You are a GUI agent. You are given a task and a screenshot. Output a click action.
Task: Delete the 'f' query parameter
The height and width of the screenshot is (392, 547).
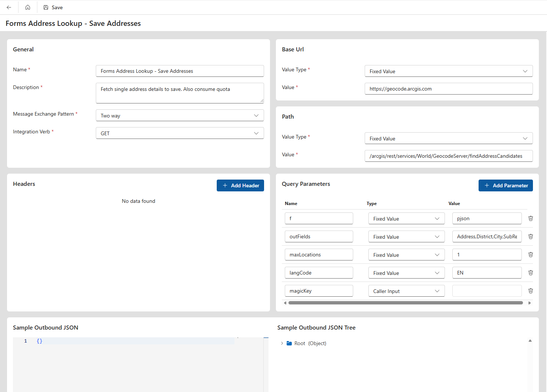pos(530,218)
